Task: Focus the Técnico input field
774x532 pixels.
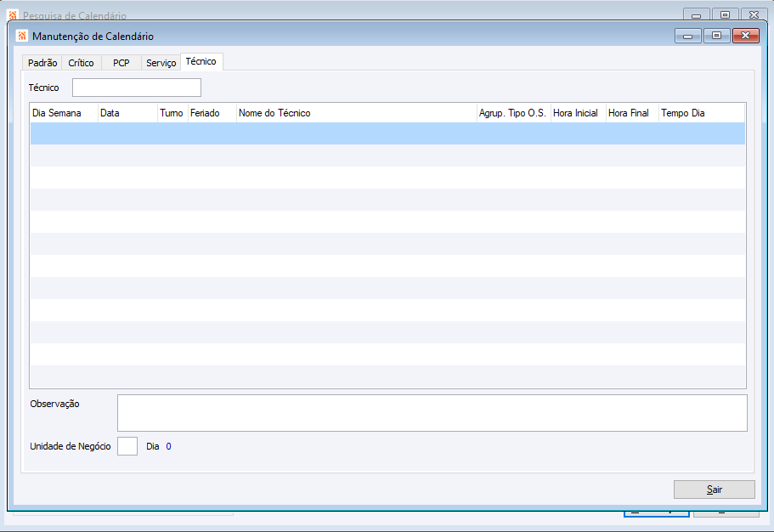Action: click(x=137, y=88)
